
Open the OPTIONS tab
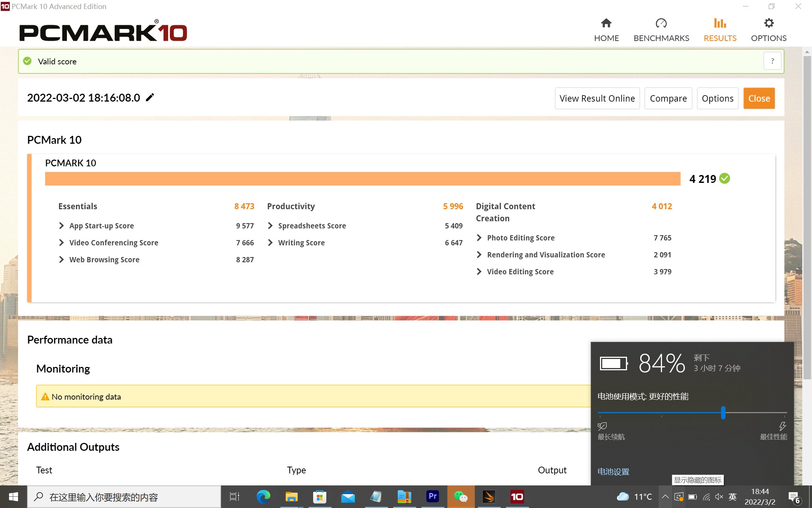pos(769,30)
